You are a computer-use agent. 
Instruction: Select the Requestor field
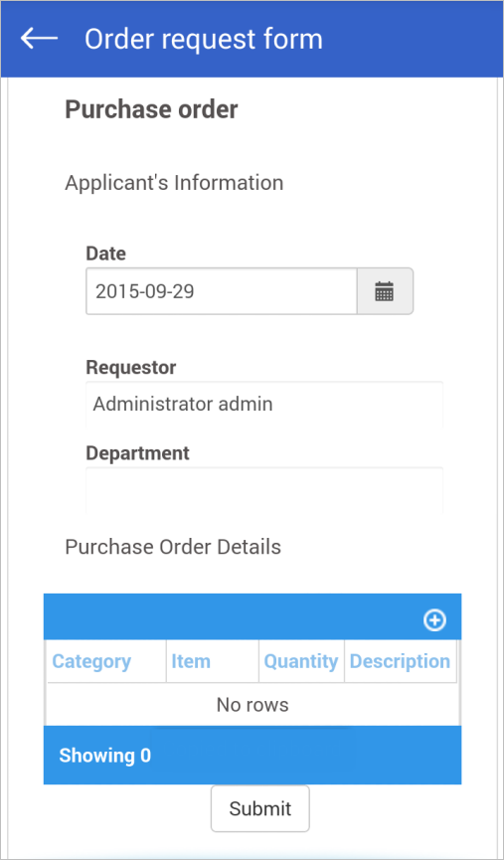click(x=264, y=405)
